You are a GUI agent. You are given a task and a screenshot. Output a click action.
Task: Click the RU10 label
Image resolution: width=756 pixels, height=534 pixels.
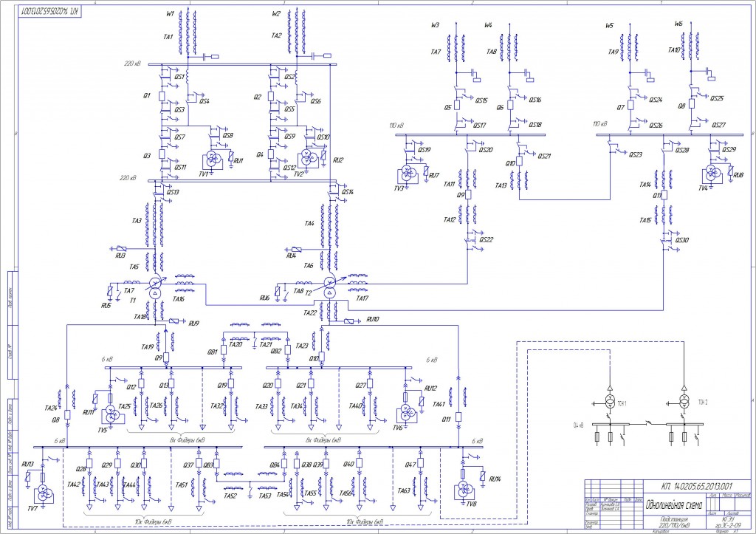[x=373, y=319]
